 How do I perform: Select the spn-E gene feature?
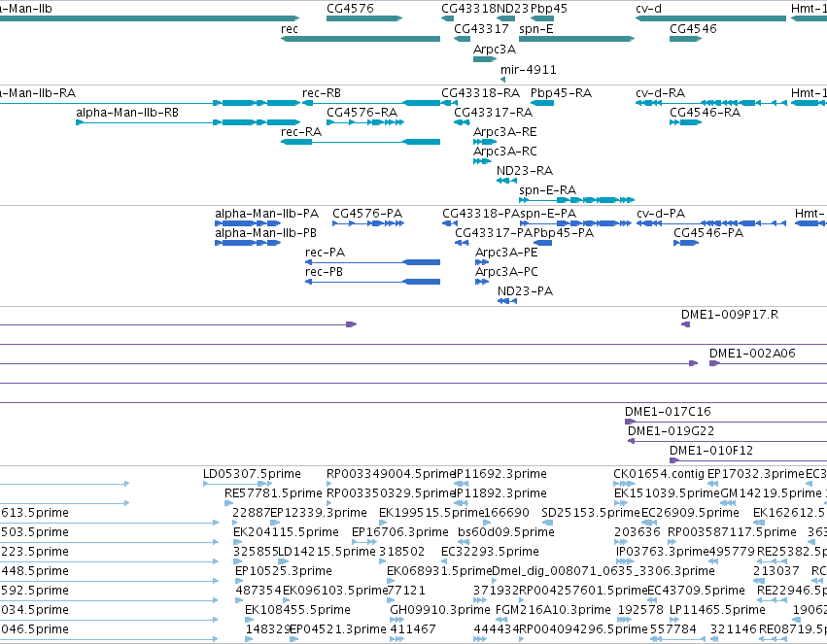tap(576, 39)
